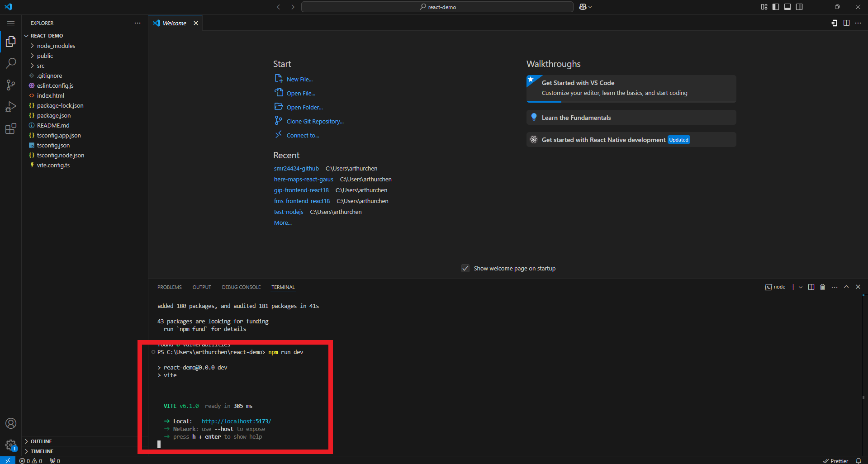Switch to the DEBUG CONSOLE tab
Screen dimensions: 868x464
[241, 287]
